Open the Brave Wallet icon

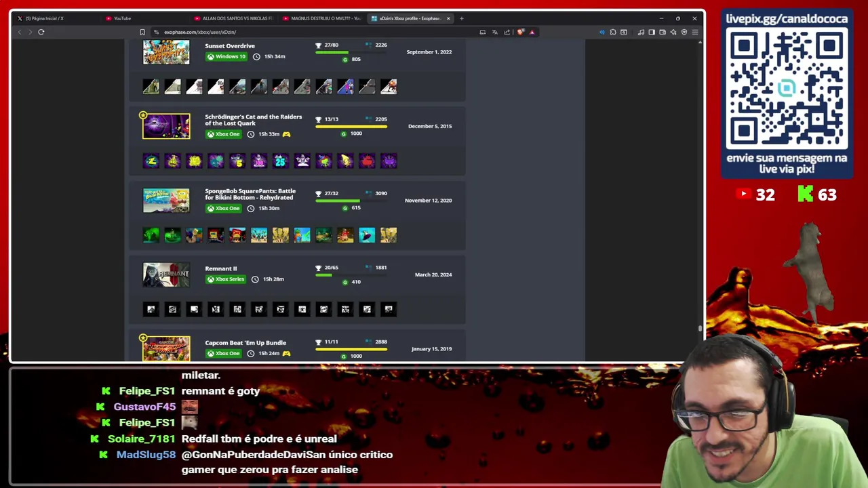(663, 32)
